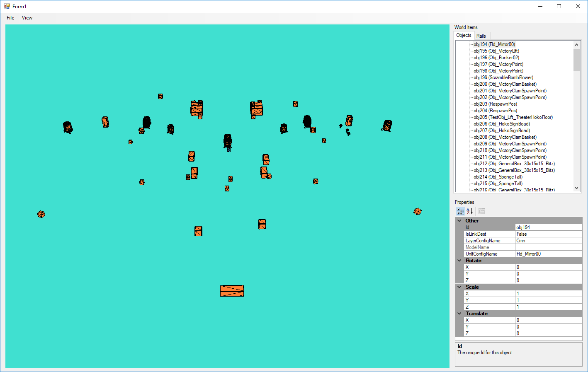Select the large orange box at viewport bottom
Image resolution: width=588 pixels, height=372 pixels.
(x=232, y=291)
